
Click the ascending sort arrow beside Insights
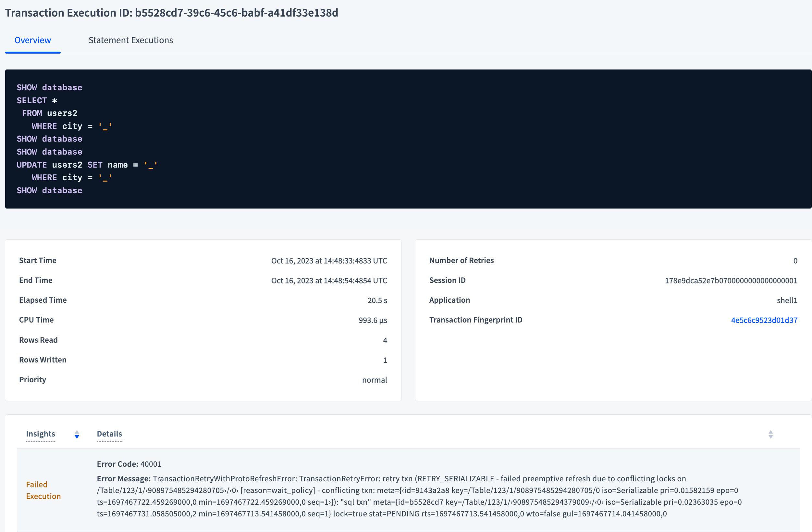coord(77,432)
